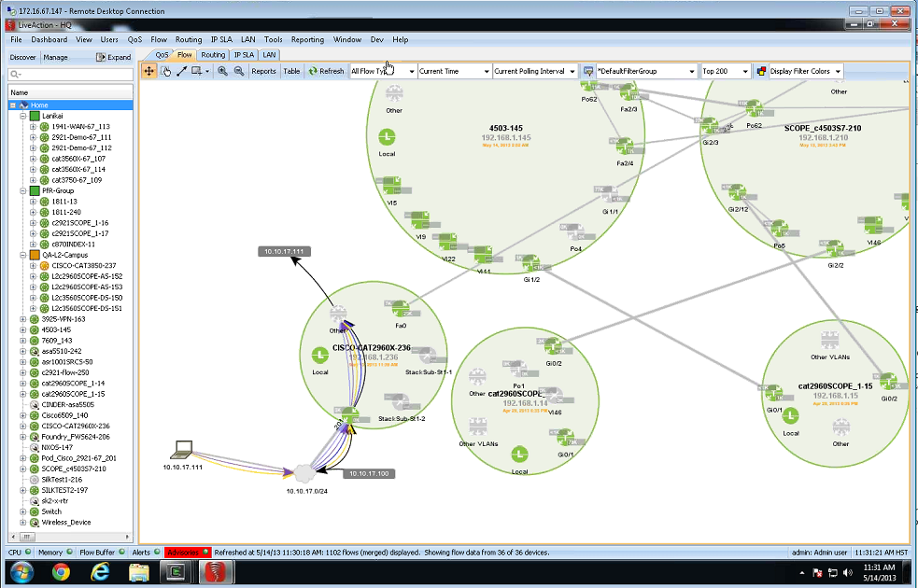Click the Home icon in device tree
918x588 pixels.
[24, 105]
